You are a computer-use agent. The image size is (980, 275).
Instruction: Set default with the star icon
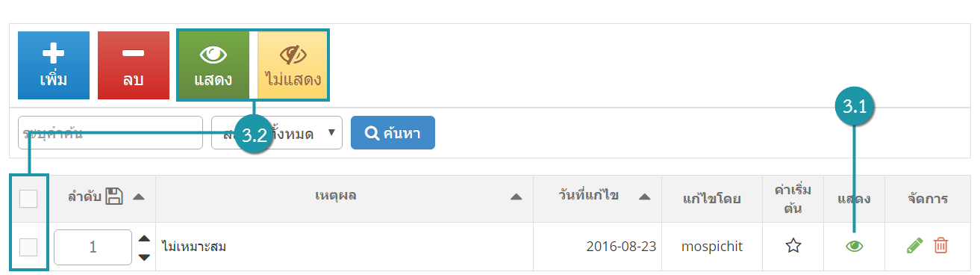793,246
